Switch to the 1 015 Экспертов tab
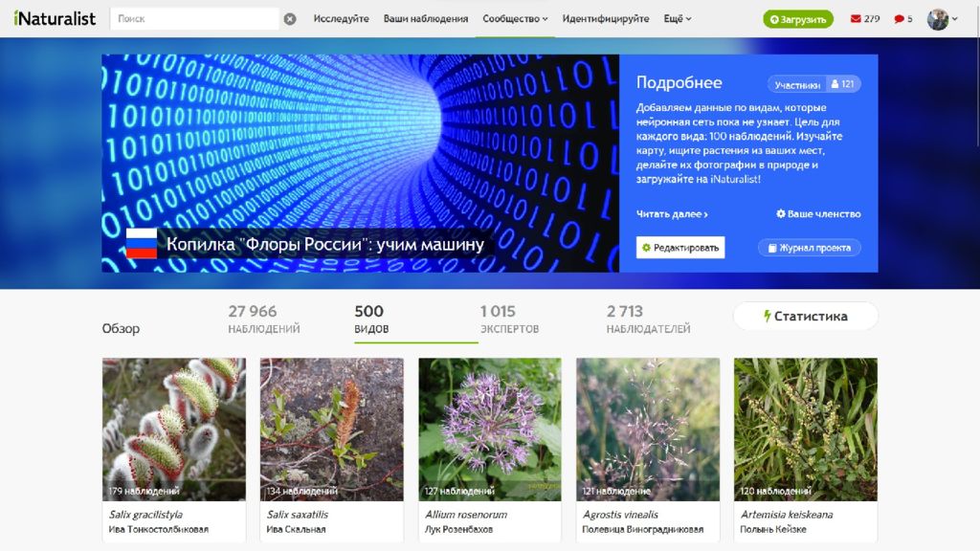 509,319
